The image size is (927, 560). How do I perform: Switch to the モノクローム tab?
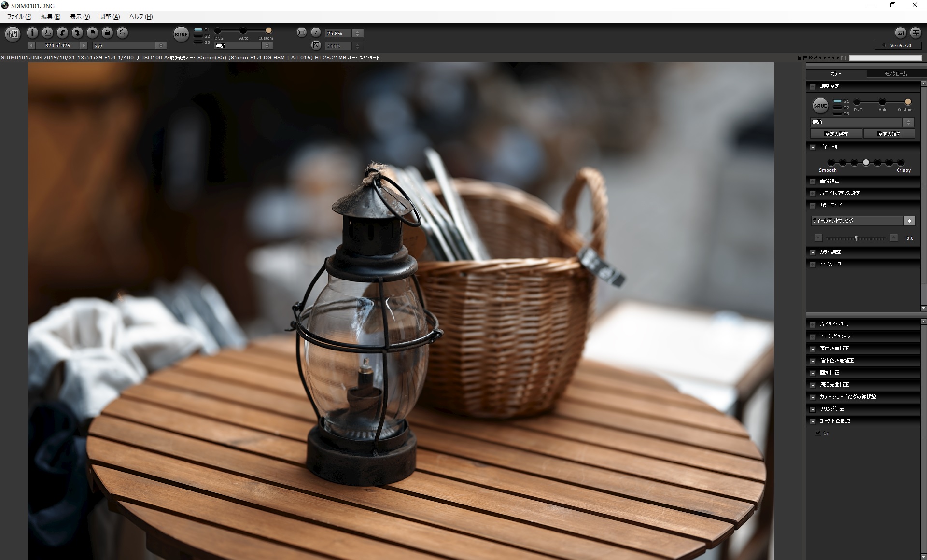click(x=896, y=73)
